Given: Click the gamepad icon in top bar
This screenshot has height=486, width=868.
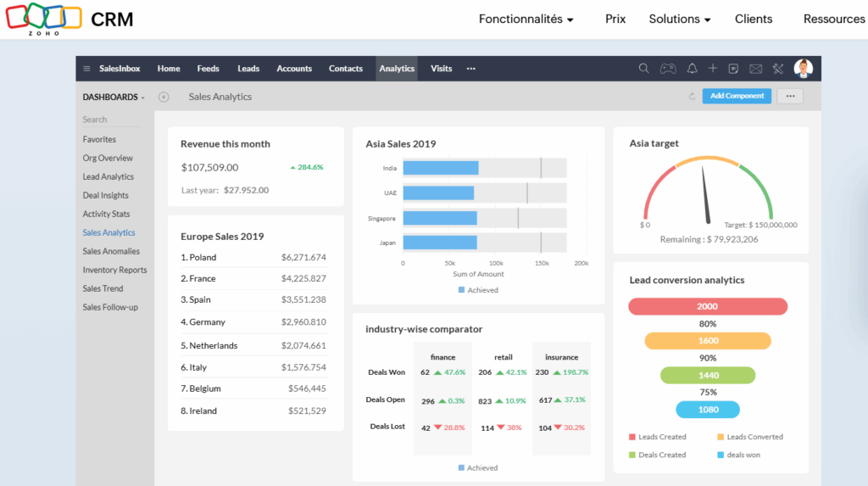Looking at the screenshot, I should coord(668,69).
